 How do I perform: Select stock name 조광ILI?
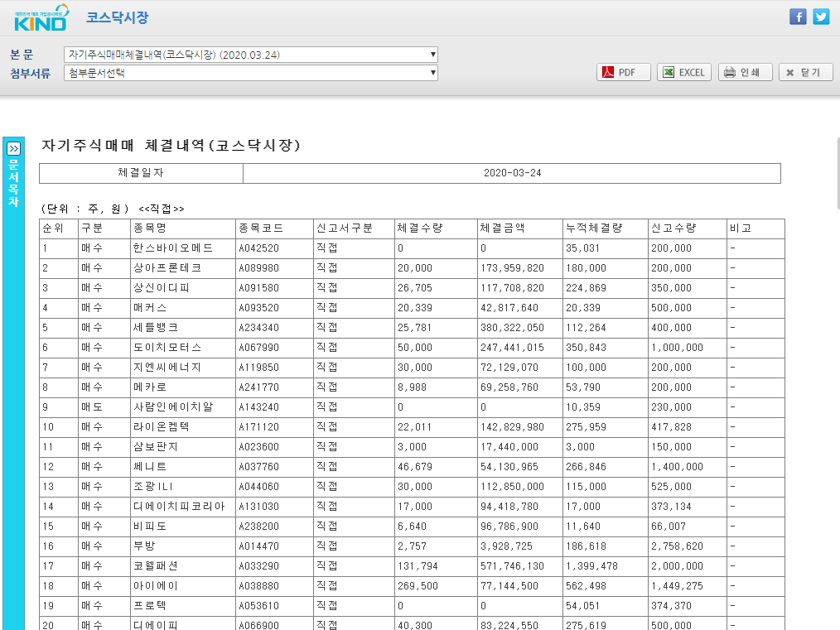[153, 487]
